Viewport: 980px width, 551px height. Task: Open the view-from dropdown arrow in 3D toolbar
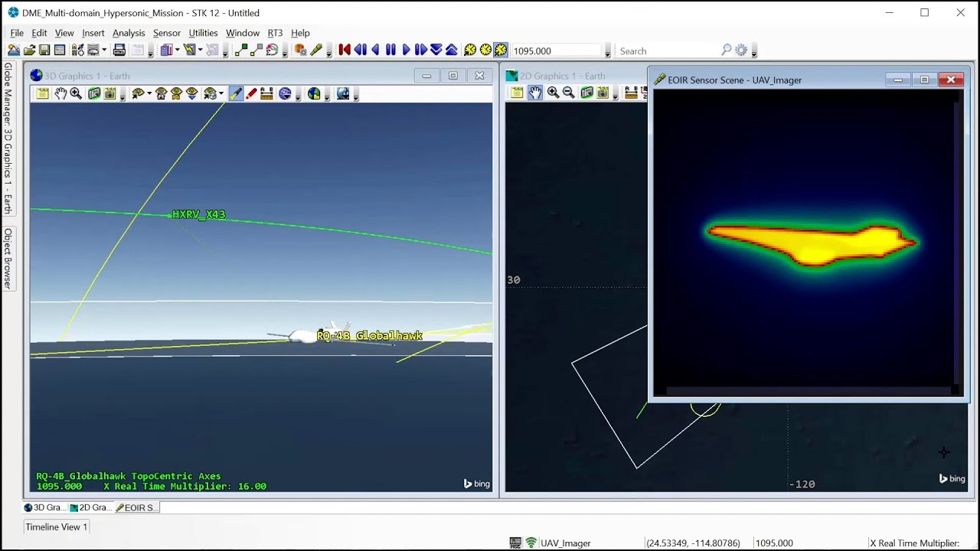click(x=148, y=93)
